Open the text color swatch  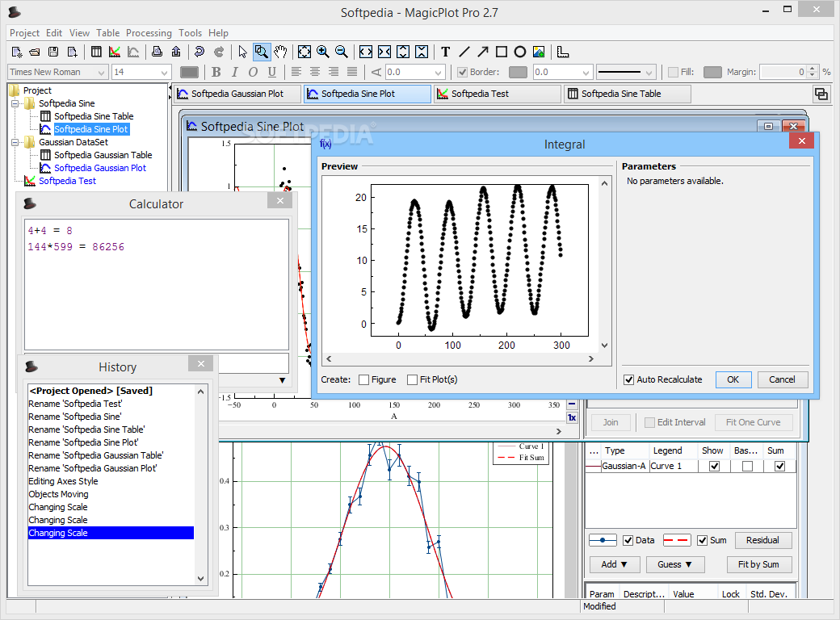(189, 72)
